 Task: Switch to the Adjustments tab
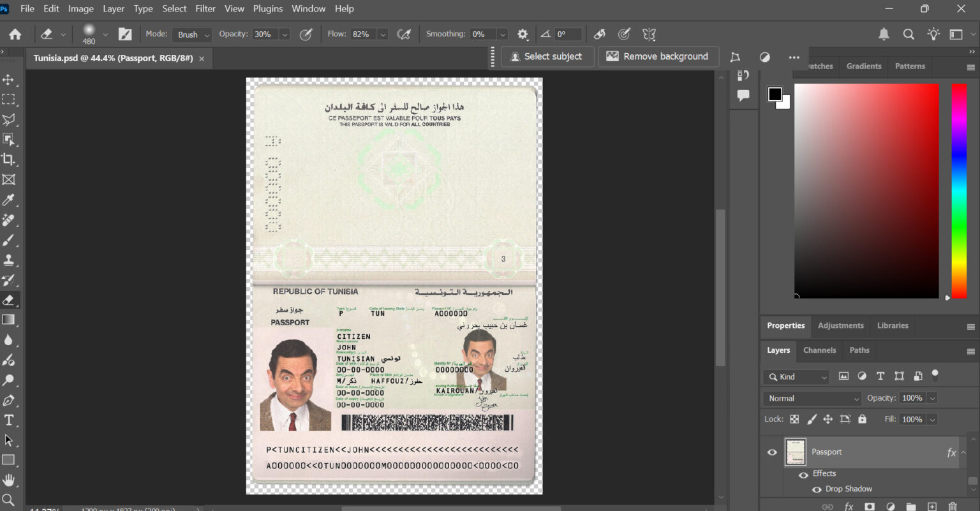[x=841, y=325]
